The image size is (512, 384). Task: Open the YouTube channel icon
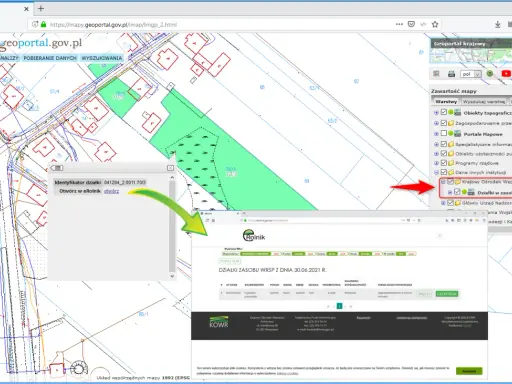(506, 73)
